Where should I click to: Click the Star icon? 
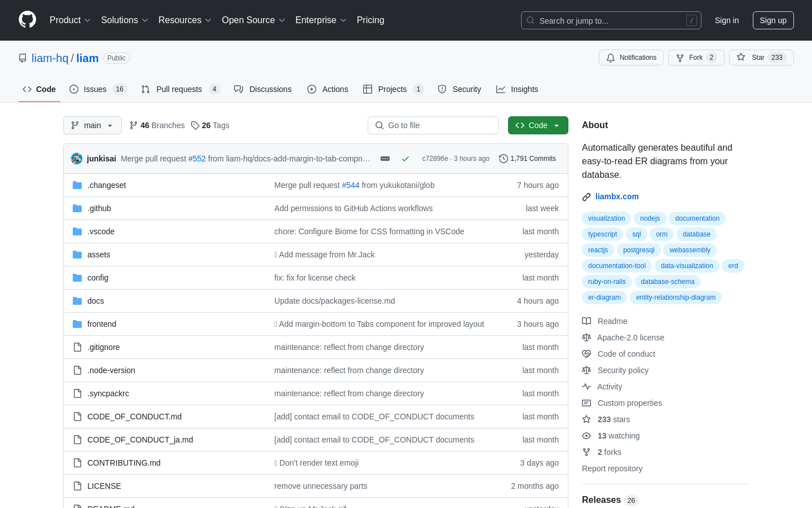[x=741, y=58]
